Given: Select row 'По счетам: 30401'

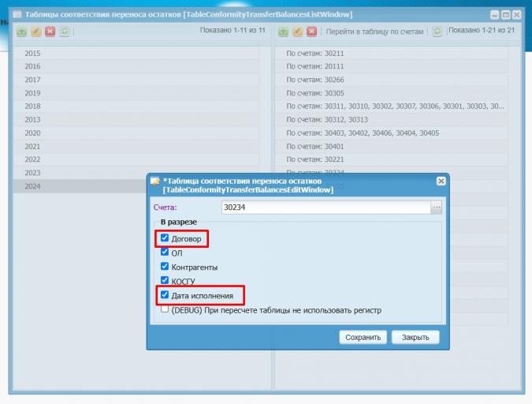Looking at the screenshot, I should [x=392, y=147].
